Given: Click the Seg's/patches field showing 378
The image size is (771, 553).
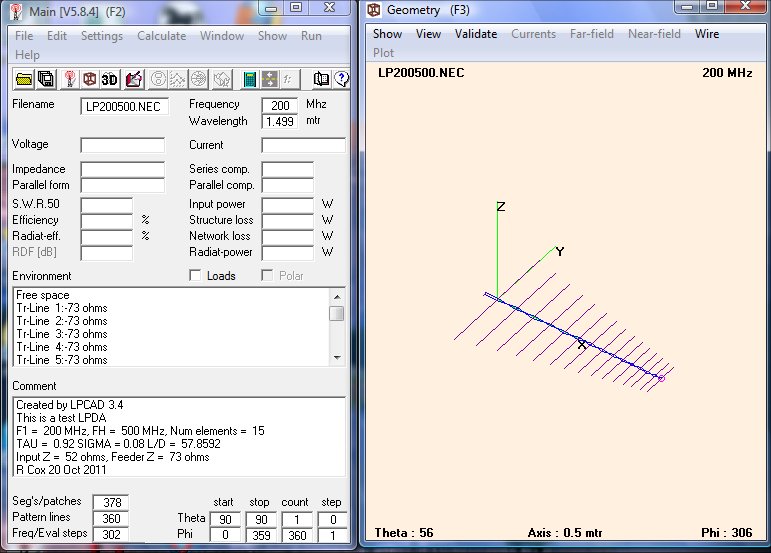Looking at the screenshot, I should [x=111, y=502].
